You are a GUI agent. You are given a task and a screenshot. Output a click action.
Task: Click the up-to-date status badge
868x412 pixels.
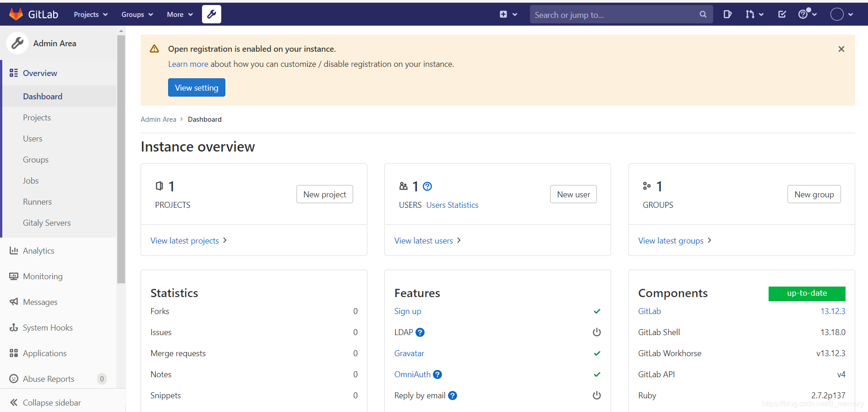point(807,293)
